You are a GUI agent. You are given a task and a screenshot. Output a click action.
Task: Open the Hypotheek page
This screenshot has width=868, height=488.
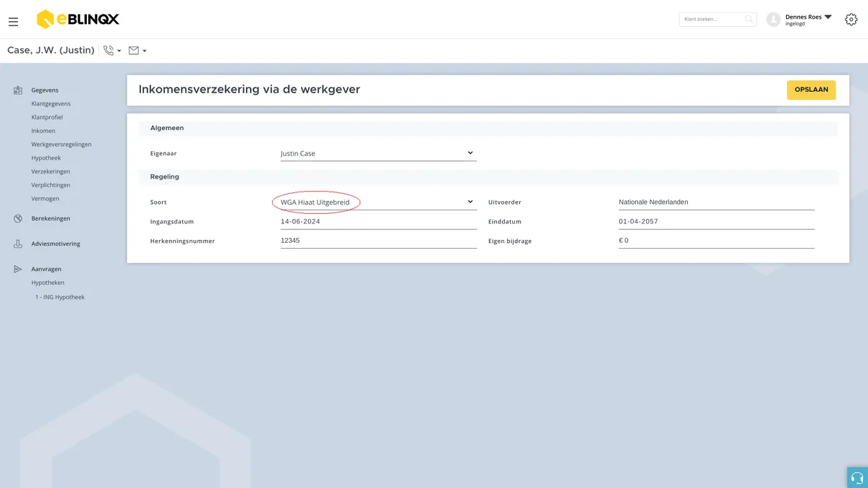[46, 158]
